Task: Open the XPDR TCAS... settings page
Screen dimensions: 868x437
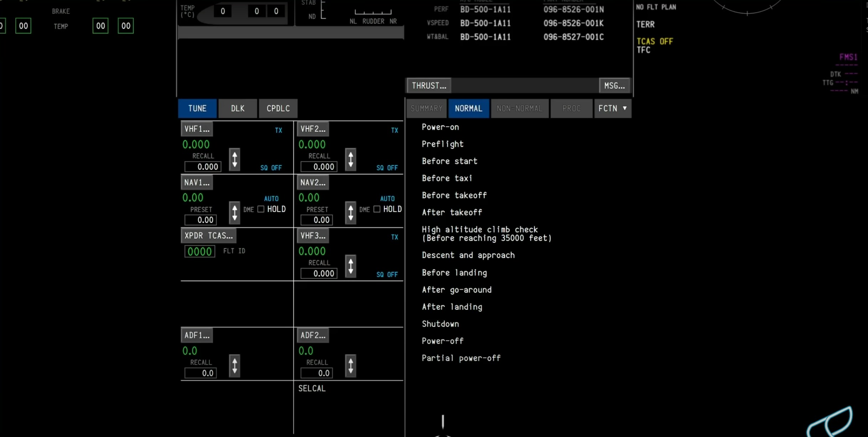Action: click(208, 236)
